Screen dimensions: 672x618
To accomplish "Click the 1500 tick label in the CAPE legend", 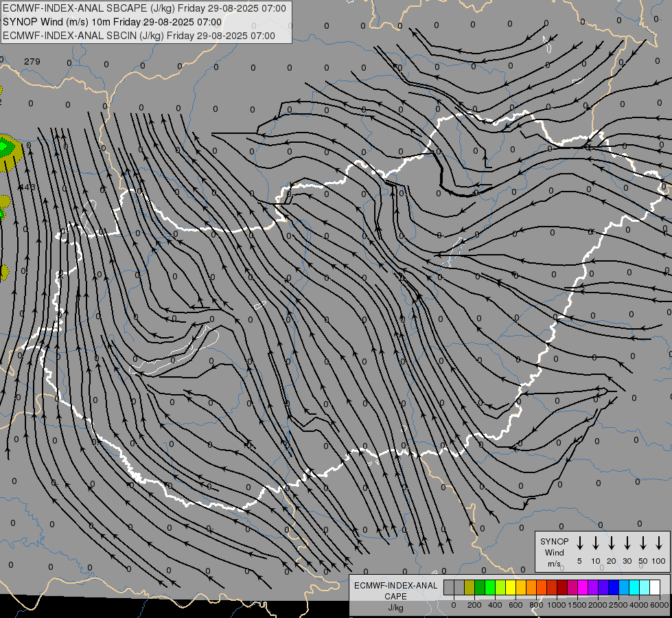I will 577,605.
